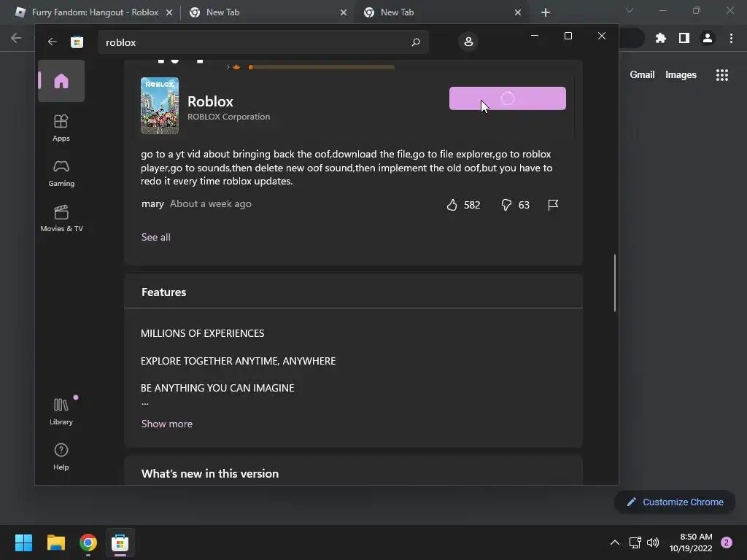Viewport: 747px width, 560px height.
Task: Click the Customize Chrome button
Action: coord(675,502)
